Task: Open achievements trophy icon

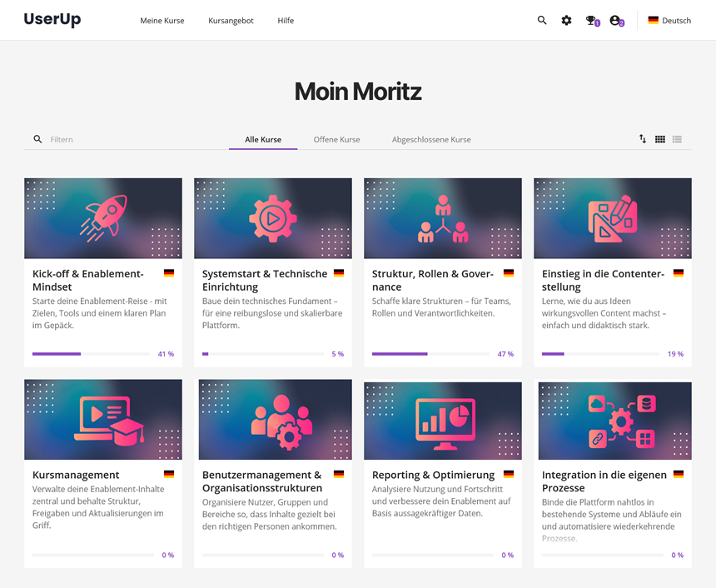Action: pos(591,20)
